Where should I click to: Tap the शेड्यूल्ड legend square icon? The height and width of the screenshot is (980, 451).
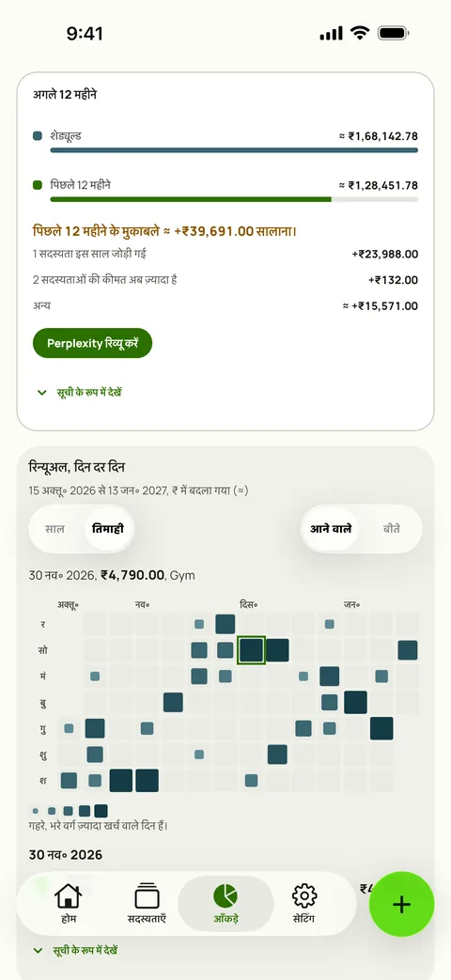(x=38, y=135)
